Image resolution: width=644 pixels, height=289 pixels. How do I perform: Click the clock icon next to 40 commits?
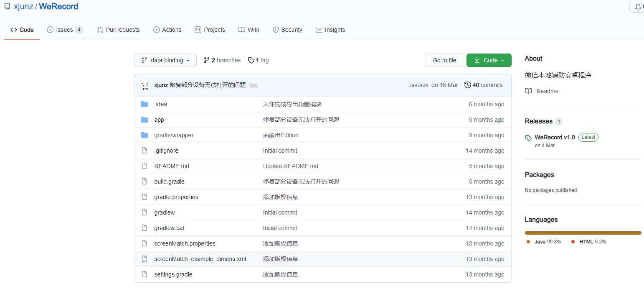click(468, 85)
